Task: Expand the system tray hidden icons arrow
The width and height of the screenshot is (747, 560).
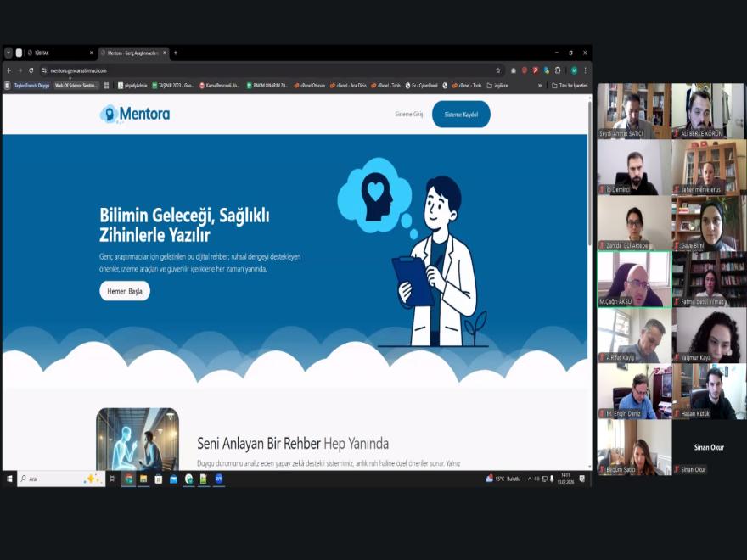Action: (529, 479)
